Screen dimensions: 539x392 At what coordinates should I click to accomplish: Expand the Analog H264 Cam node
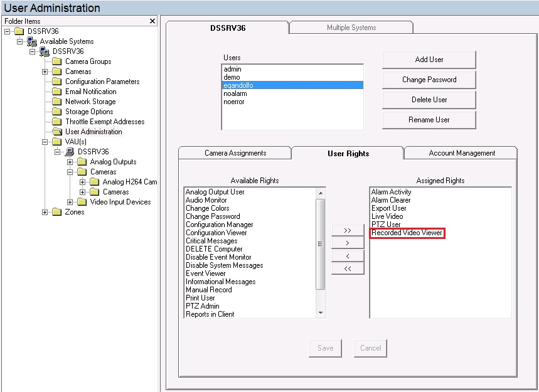point(83,181)
